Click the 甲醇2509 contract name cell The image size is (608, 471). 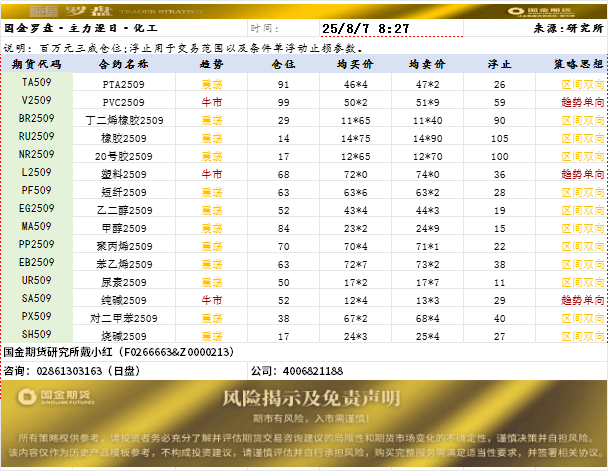pos(124,228)
